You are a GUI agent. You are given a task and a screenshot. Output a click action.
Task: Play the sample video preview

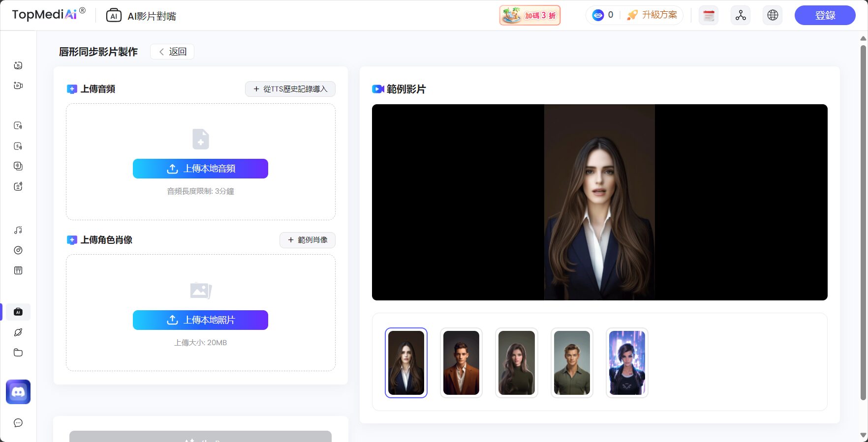(599, 202)
